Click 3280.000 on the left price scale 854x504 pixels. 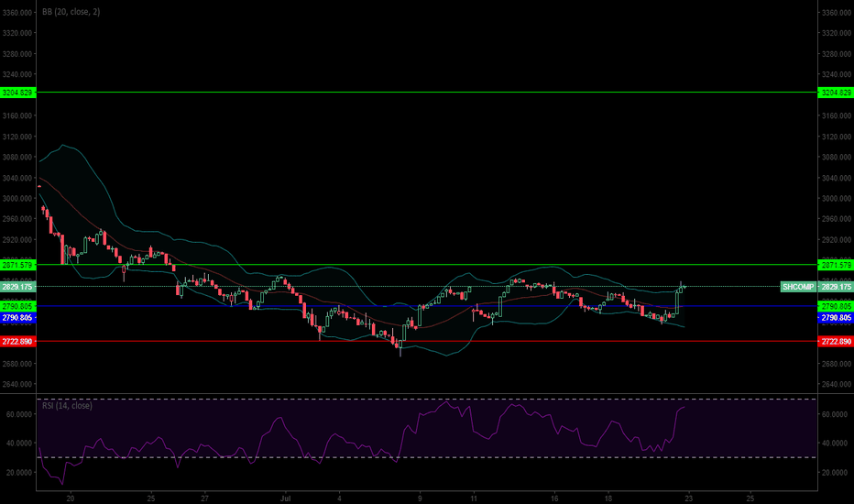[x=16, y=54]
